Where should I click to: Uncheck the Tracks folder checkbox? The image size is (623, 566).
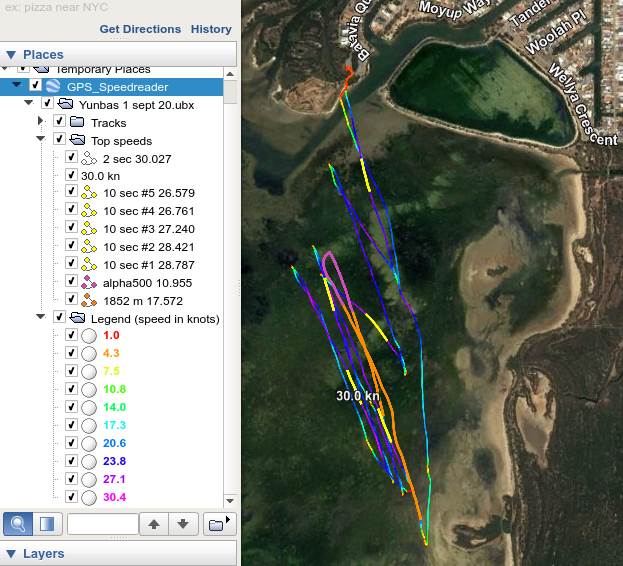[x=59, y=122]
